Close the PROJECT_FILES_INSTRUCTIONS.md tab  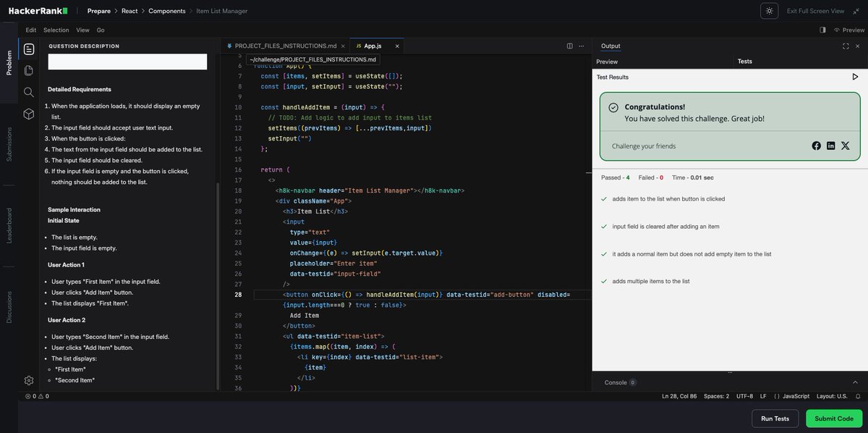click(343, 46)
